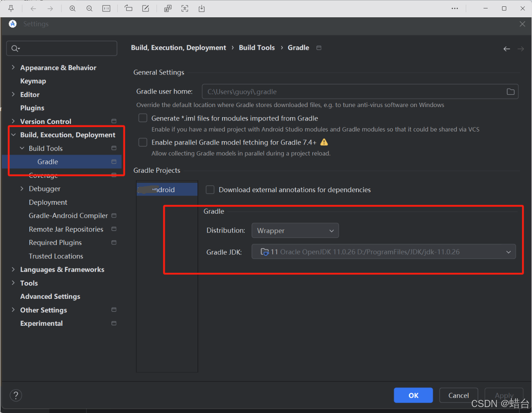This screenshot has height=413, width=532.
Task: Navigate back in settings history
Action: pos(507,49)
